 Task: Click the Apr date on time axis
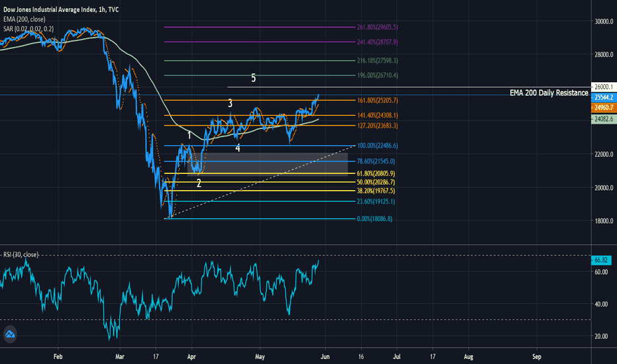coord(191,357)
